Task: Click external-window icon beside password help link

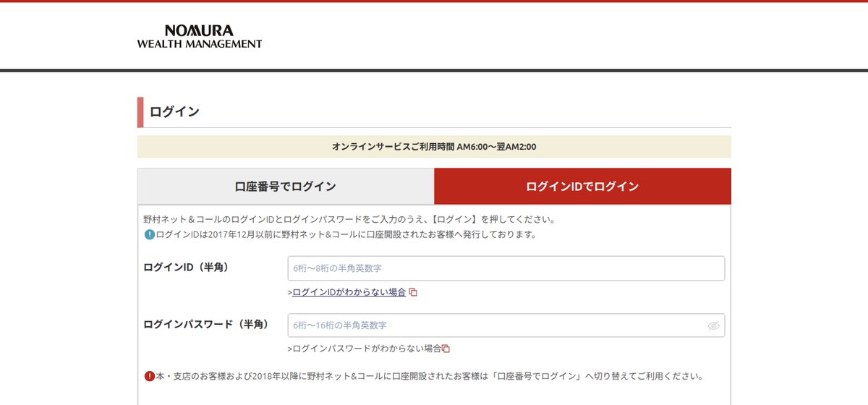Action: point(446,349)
